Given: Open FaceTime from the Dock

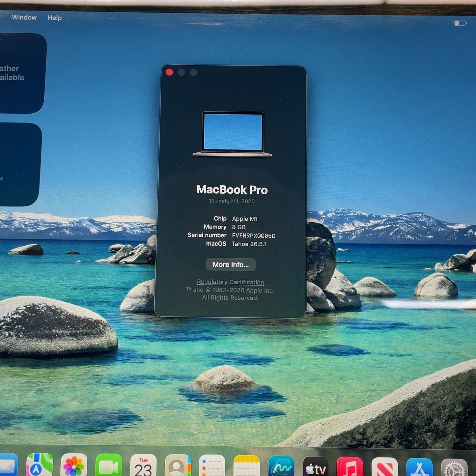Looking at the screenshot, I should (108, 465).
